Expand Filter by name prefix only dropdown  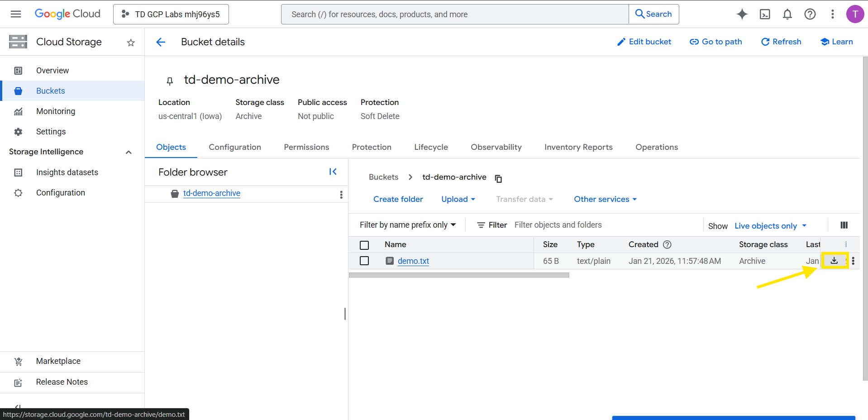tap(407, 225)
